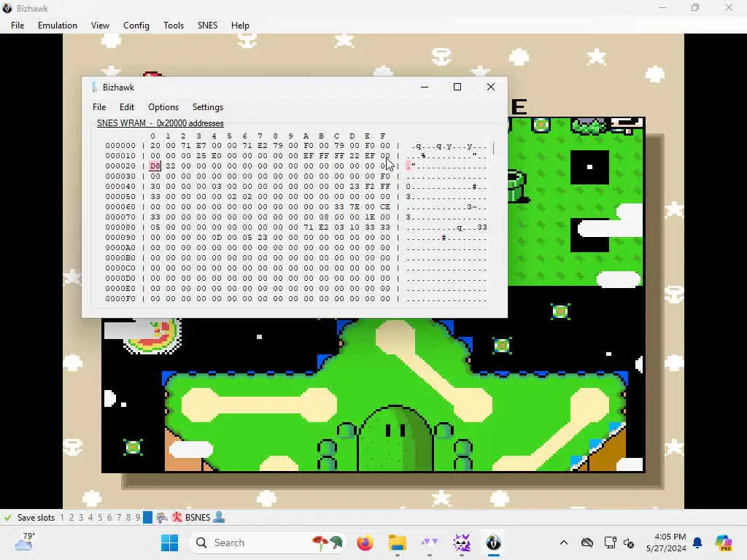This screenshot has width=747, height=560.
Task: Click byte E7 in row 000000
Action: point(201,146)
